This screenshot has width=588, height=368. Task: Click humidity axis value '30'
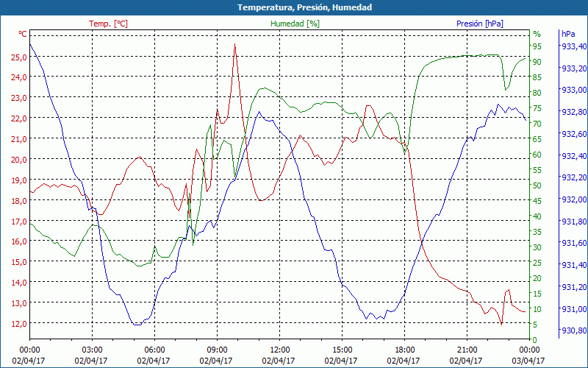point(537,247)
